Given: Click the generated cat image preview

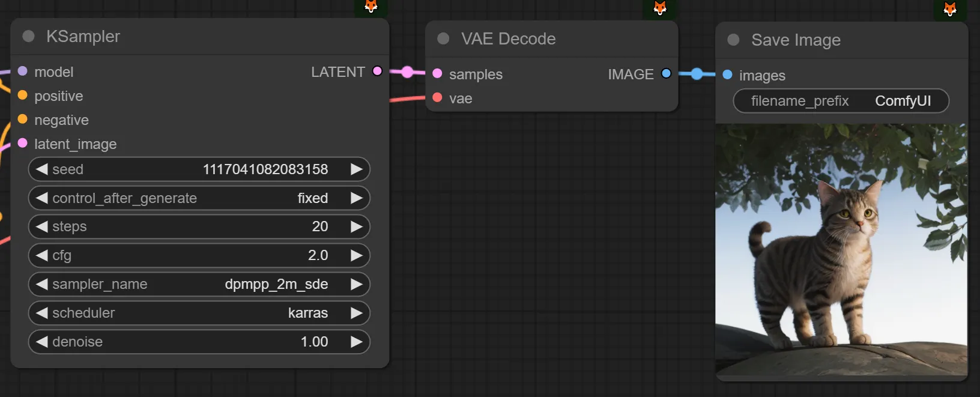Looking at the screenshot, I should point(841,249).
